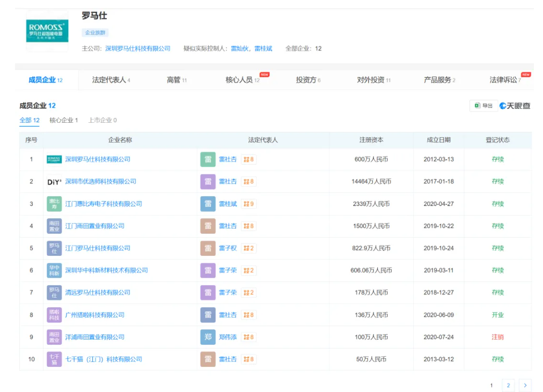This screenshot has width=543, height=392.
Task: Switch to the 产品服务 tab
Action: (439, 80)
